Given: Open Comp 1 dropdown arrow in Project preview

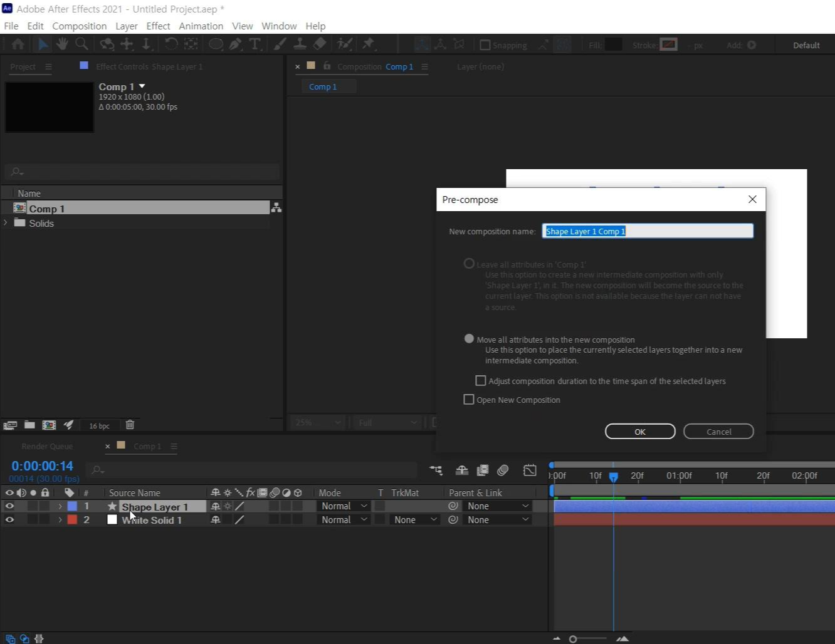Looking at the screenshot, I should pyautogui.click(x=142, y=86).
